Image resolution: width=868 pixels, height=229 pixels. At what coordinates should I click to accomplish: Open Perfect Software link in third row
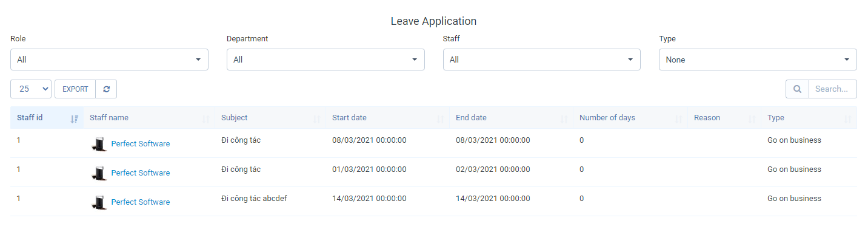tap(141, 202)
